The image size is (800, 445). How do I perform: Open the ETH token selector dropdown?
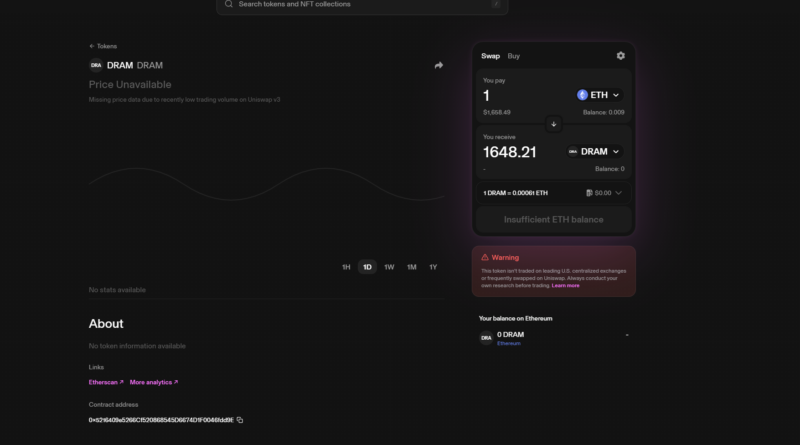pyautogui.click(x=599, y=95)
